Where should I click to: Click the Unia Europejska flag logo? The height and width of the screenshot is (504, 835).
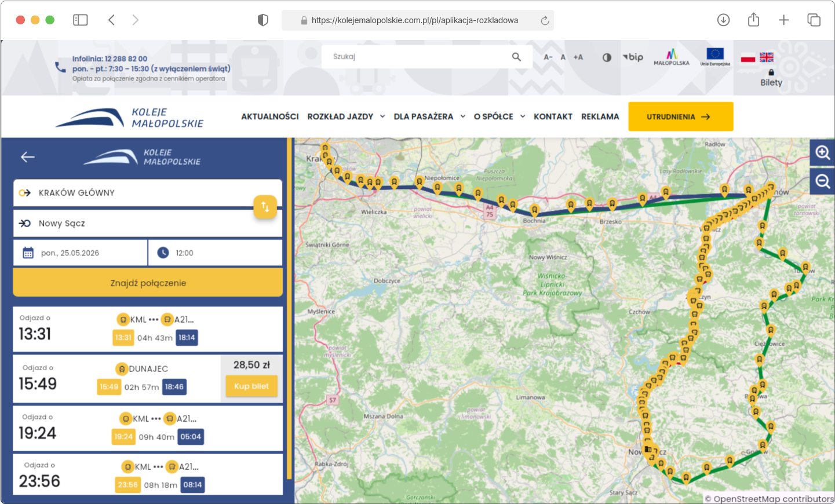pyautogui.click(x=715, y=57)
